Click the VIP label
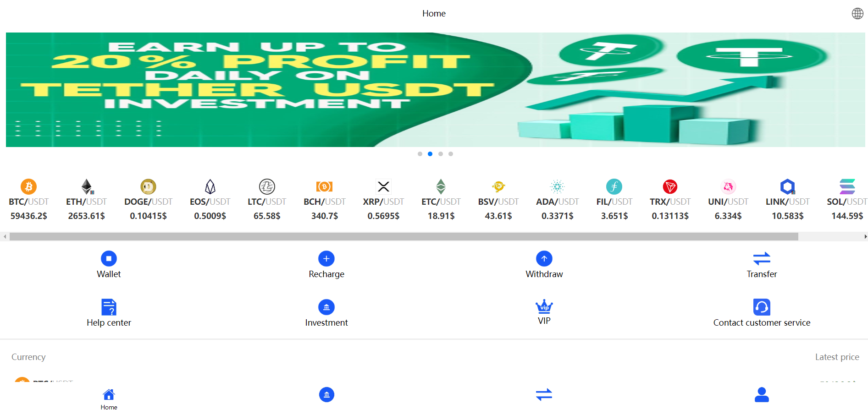The image size is (868, 420). pyautogui.click(x=544, y=321)
